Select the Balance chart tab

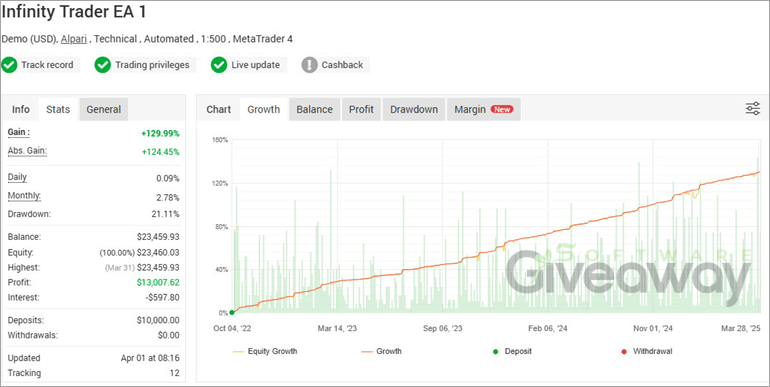pos(314,109)
